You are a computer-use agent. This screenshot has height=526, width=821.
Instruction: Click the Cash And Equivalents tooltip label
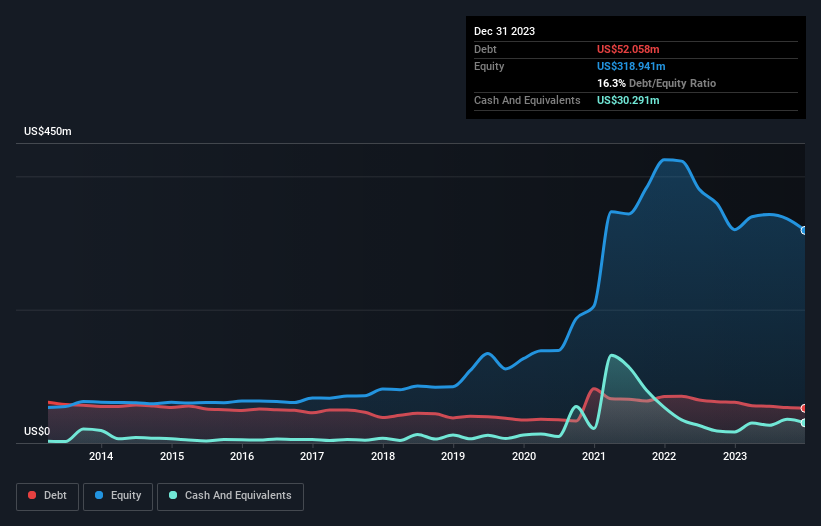[527, 100]
